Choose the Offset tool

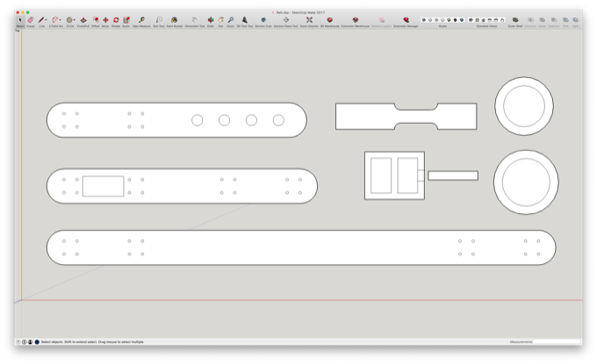point(96,22)
